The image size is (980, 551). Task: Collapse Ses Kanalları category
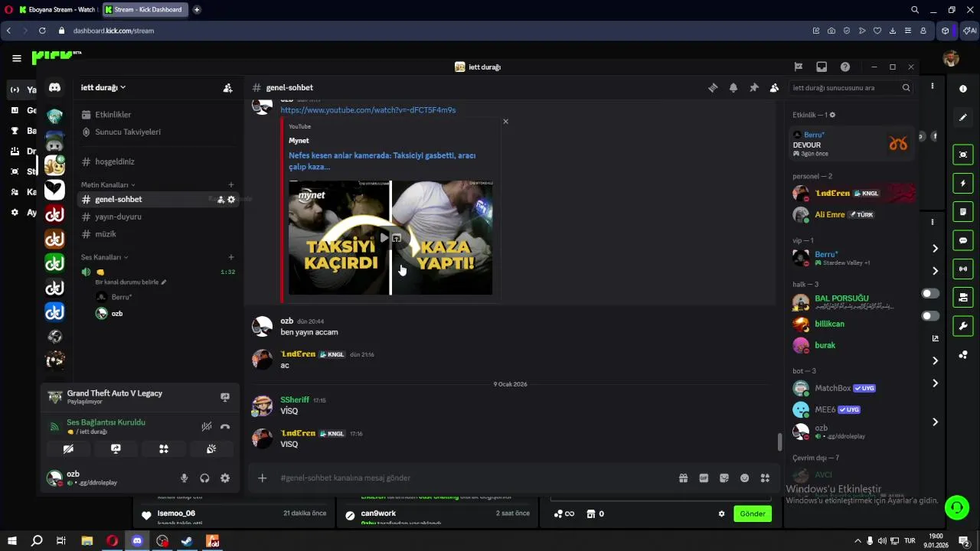coord(104,257)
